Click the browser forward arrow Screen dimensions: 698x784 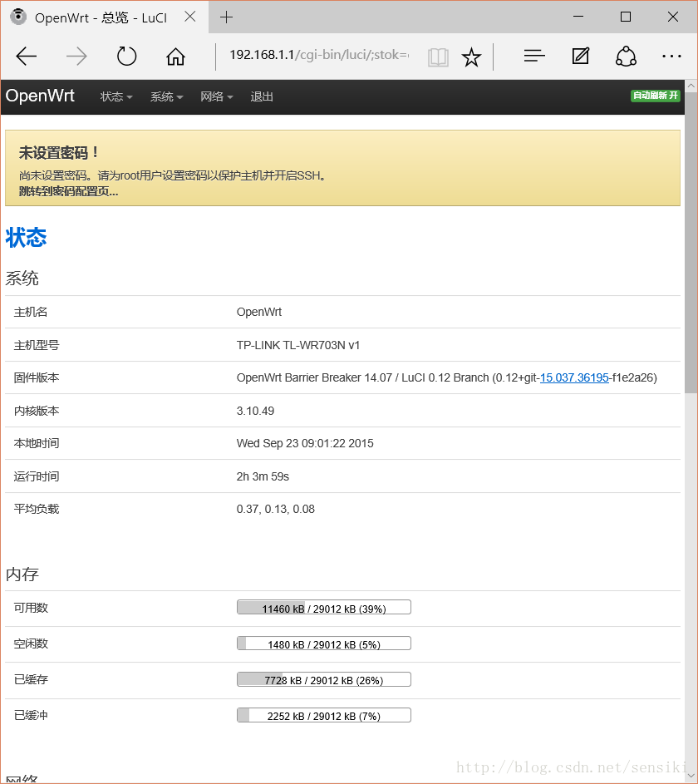[76, 56]
